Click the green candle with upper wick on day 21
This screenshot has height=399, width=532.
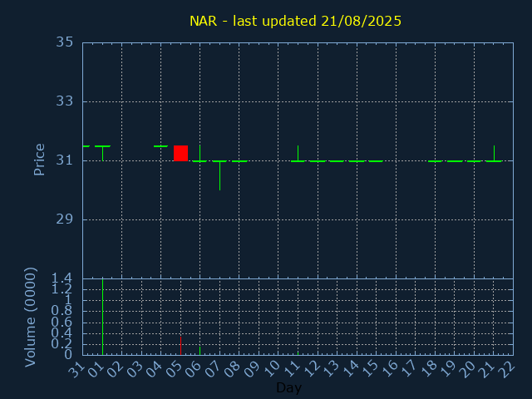pos(494,154)
